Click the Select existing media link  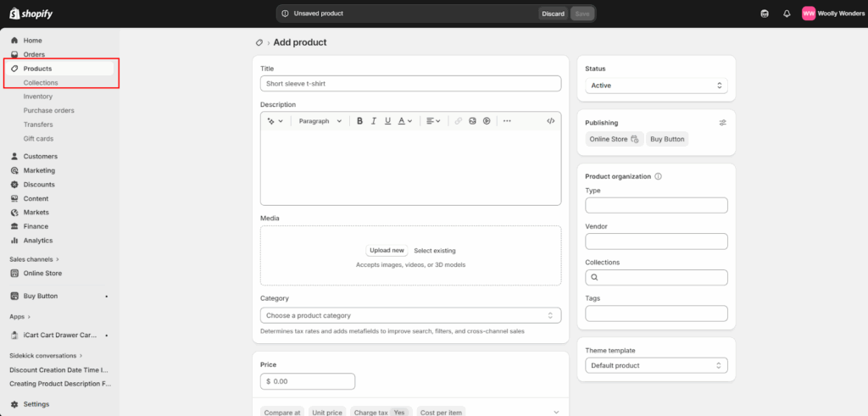(434, 251)
